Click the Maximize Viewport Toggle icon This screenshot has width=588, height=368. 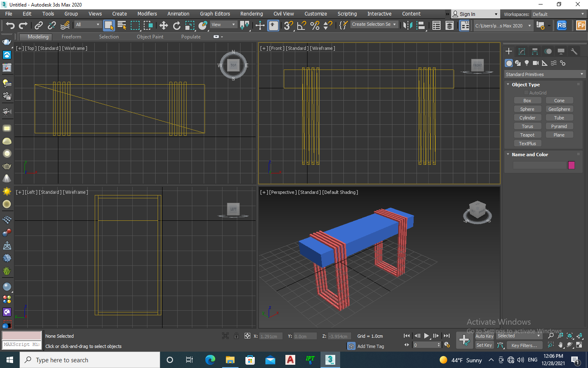(579, 345)
